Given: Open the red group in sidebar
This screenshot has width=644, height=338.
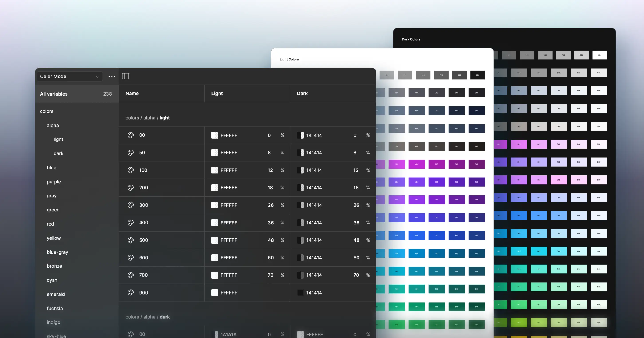Looking at the screenshot, I should (x=50, y=224).
